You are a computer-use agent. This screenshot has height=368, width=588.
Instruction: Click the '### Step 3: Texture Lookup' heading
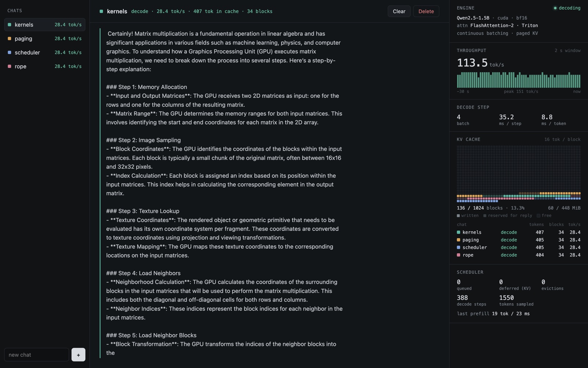(143, 211)
